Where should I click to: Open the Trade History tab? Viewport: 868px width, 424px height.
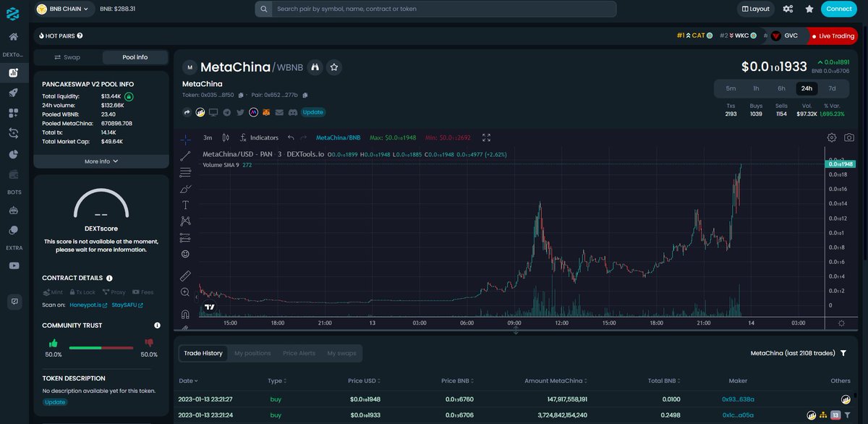point(203,353)
